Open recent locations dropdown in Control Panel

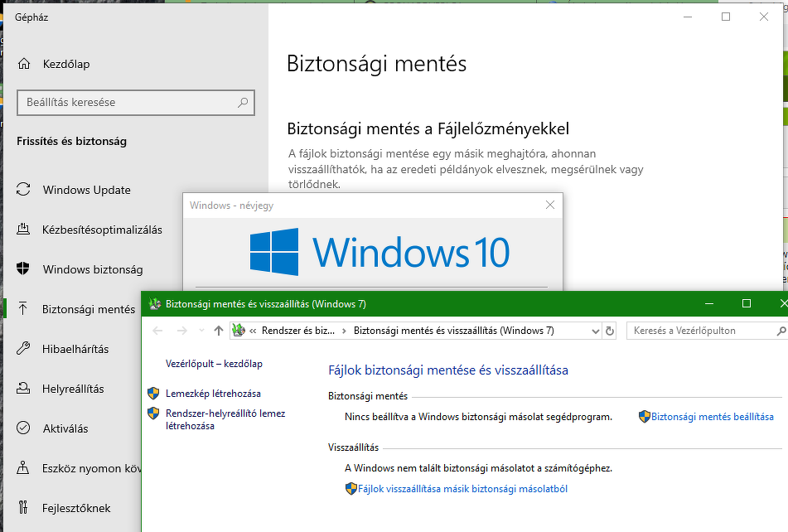(x=201, y=331)
